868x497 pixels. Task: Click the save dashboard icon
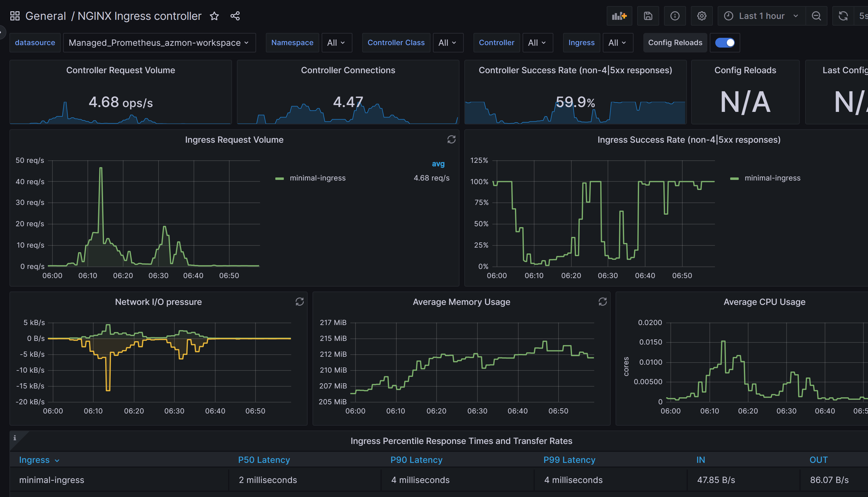tap(648, 16)
